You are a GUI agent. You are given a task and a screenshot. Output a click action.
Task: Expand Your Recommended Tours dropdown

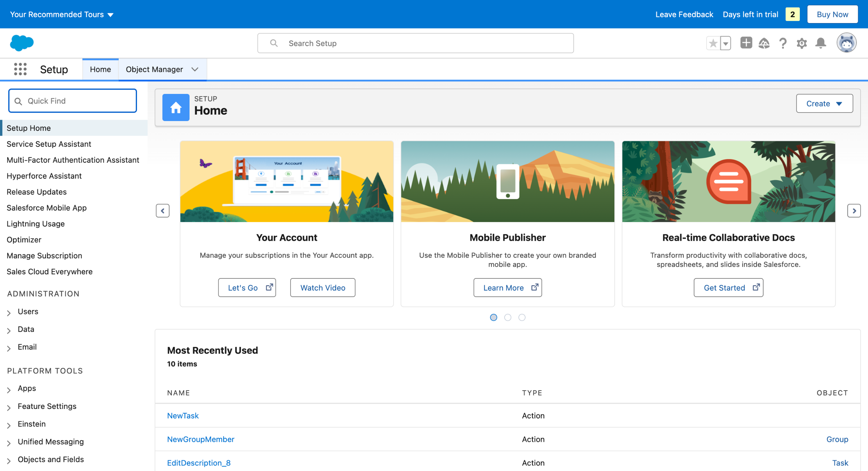tap(62, 14)
